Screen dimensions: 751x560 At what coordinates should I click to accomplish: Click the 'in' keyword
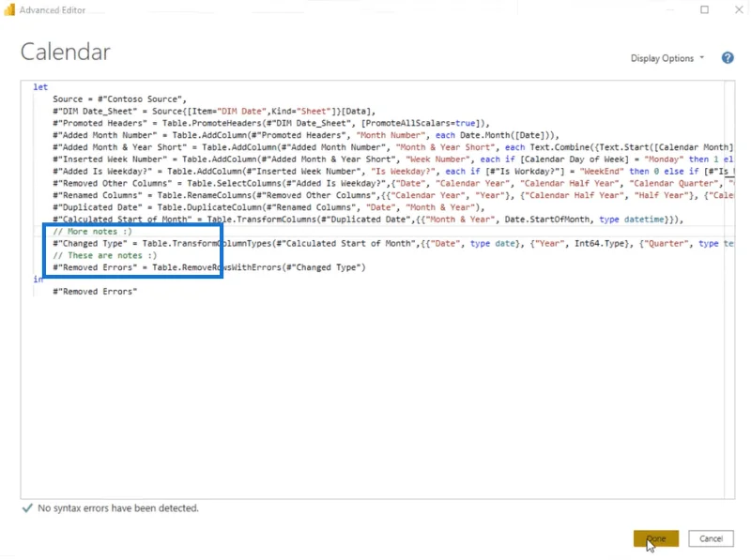[x=38, y=279]
